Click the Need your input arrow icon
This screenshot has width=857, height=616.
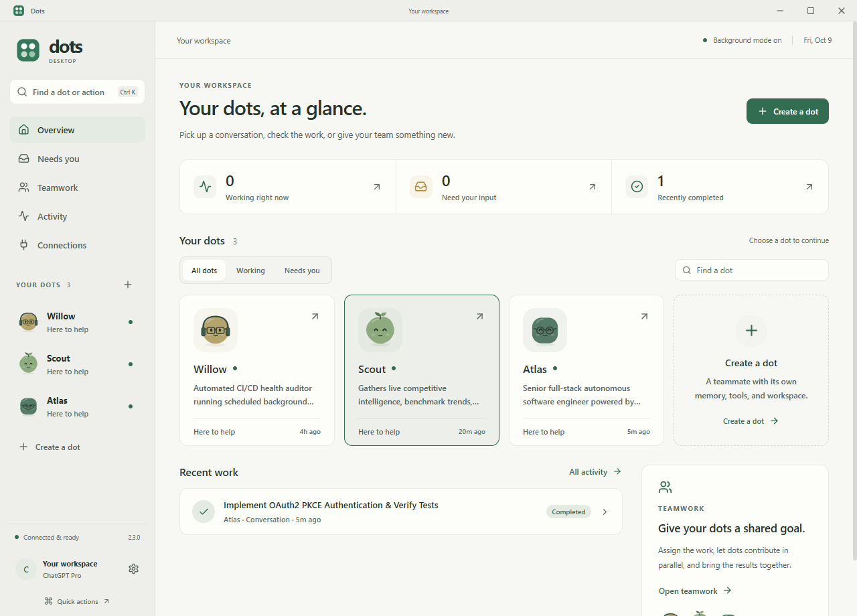point(593,187)
